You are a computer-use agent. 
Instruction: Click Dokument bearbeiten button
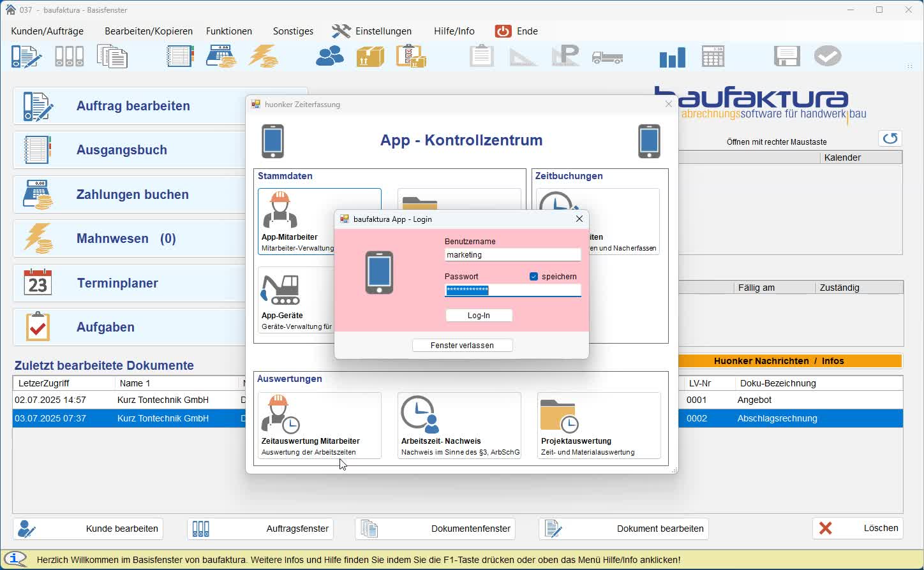624,529
